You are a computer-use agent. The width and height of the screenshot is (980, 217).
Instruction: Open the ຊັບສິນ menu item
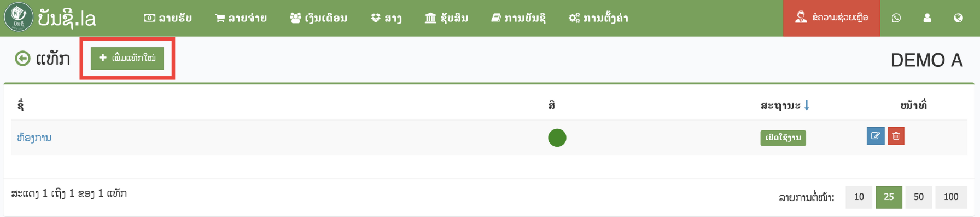[446, 18]
